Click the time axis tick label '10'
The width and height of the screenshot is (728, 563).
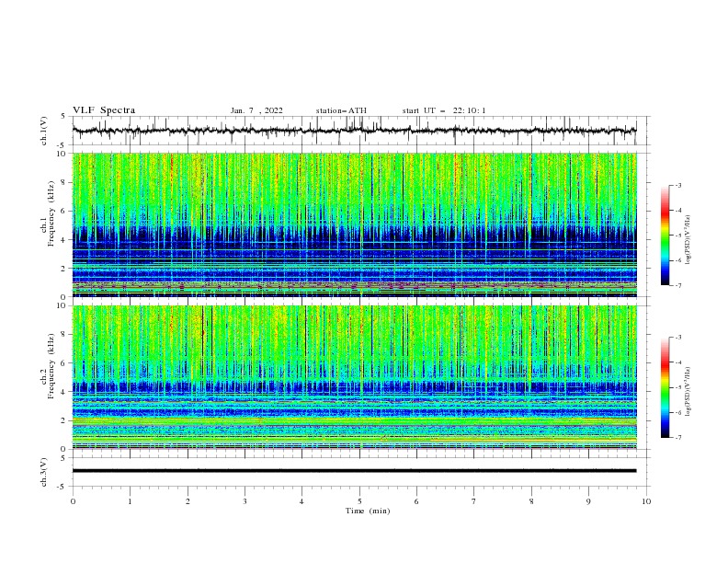646,501
